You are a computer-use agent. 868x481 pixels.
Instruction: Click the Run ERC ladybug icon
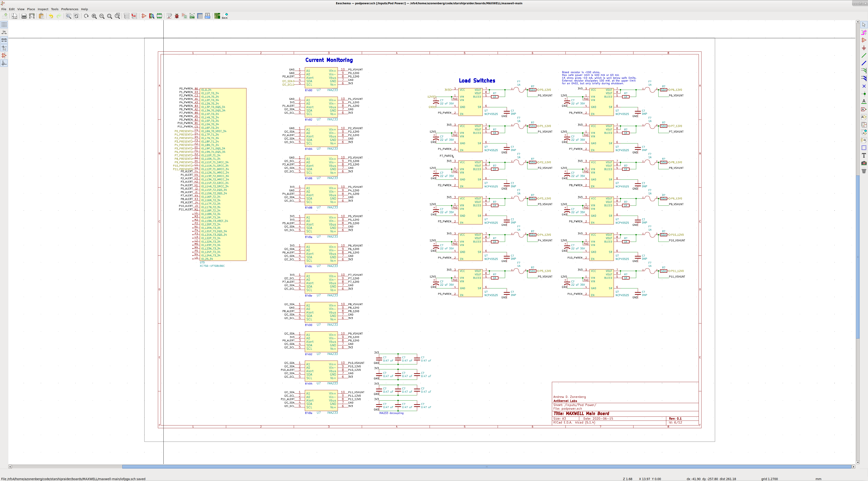pyautogui.click(x=177, y=16)
